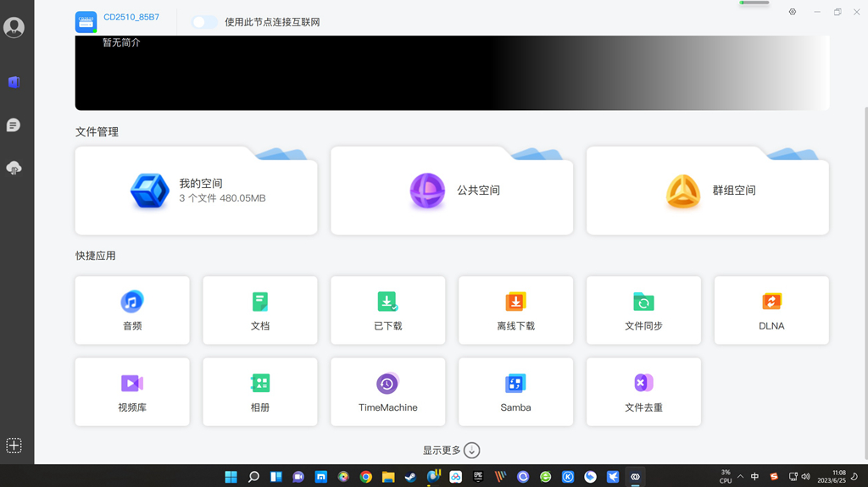
Task: Click the vertical scrollbar on the right
Action: click(865, 282)
